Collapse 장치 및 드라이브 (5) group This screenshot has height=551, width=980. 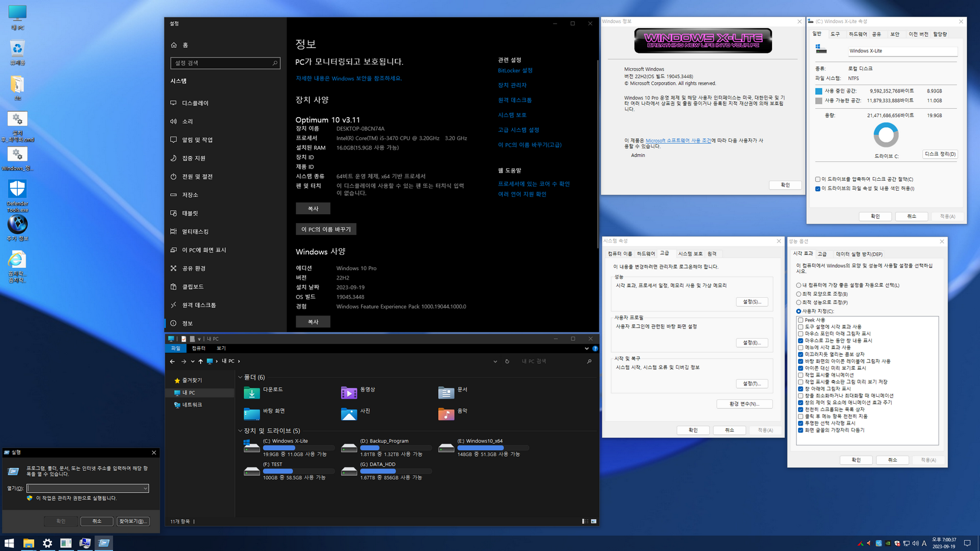tap(240, 431)
